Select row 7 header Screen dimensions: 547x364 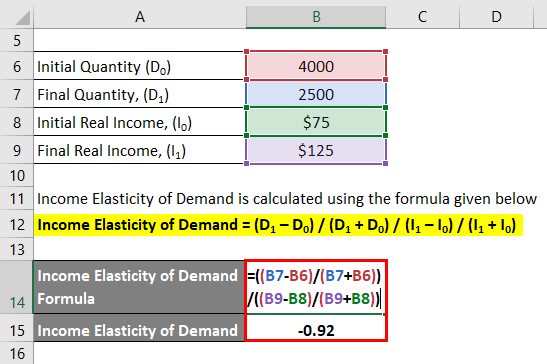[17, 94]
